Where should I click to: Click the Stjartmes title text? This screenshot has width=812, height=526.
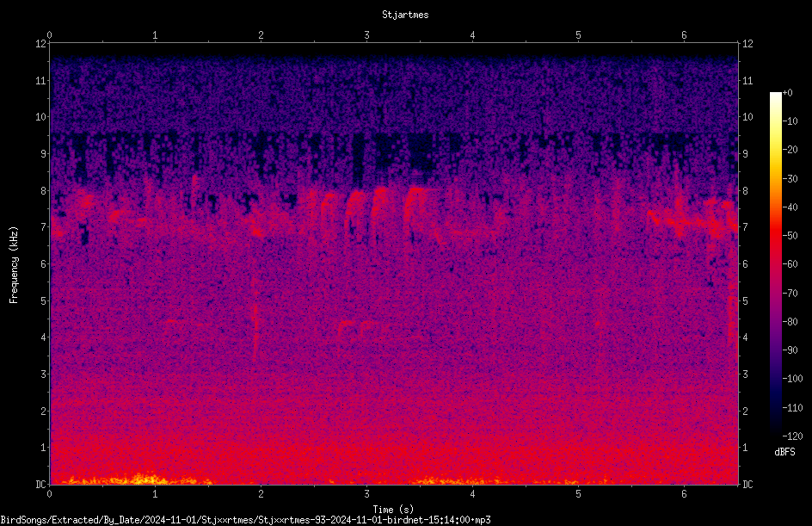(x=405, y=15)
